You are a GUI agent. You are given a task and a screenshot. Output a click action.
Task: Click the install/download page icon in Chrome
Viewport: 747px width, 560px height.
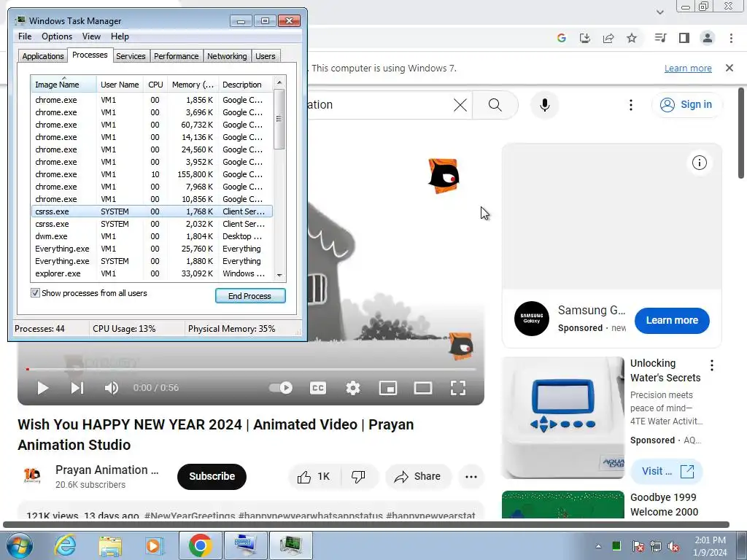coord(584,38)
